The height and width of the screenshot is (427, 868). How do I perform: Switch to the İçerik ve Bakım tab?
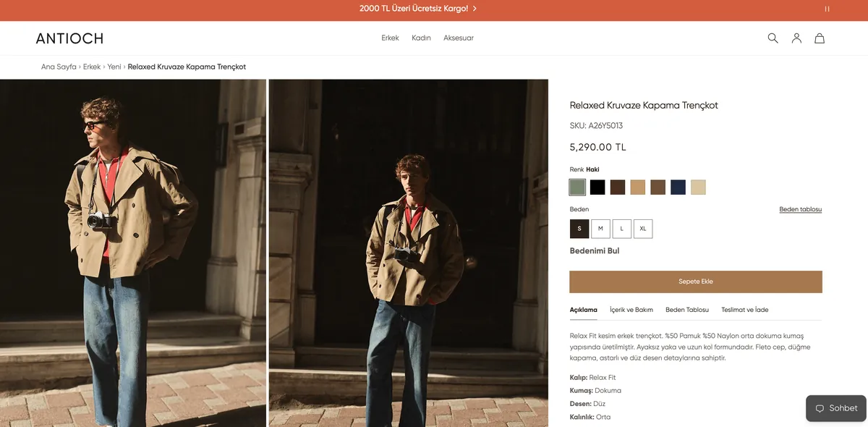pyautogui.click(x=631, y=310)
